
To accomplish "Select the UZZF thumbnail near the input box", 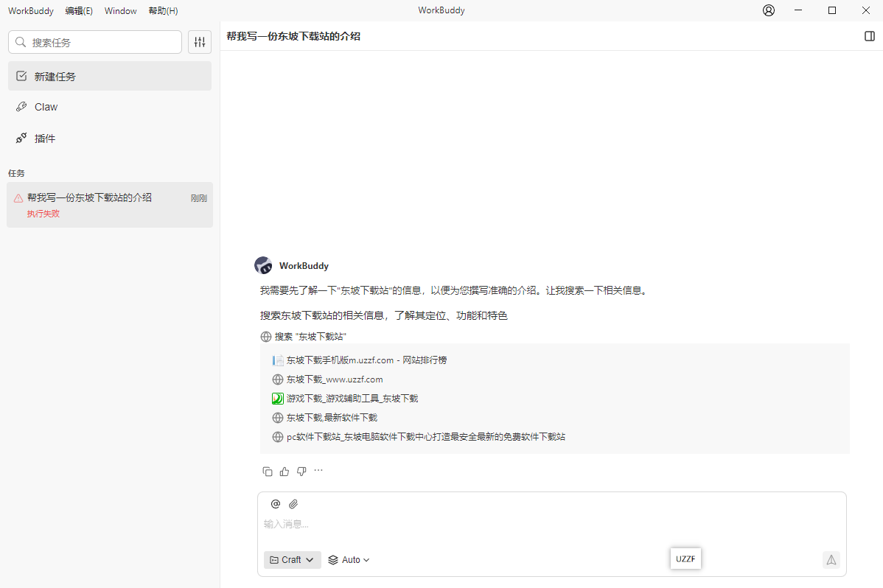I will click(685, 559).
